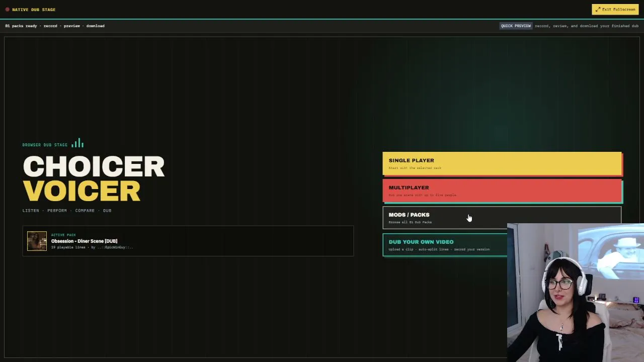Click the 'NATIVE DUB STAGE' header text

coord(34,10)
